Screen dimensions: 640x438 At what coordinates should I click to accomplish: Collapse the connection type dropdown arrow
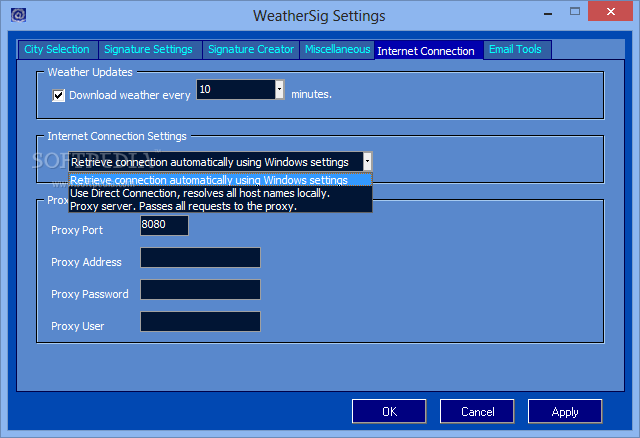(367, 162)
